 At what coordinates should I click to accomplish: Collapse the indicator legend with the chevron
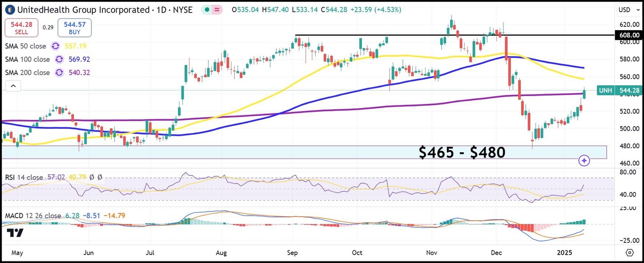click(x=13, y=86)
